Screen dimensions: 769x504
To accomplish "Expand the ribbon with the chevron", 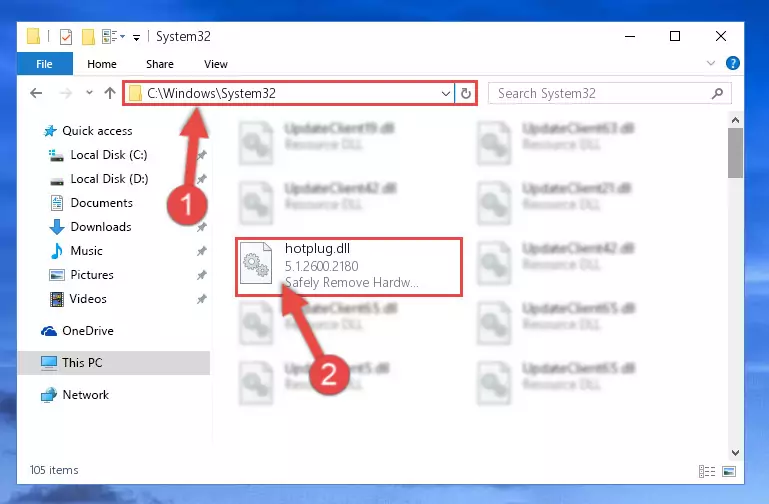I will click(711, 63).
